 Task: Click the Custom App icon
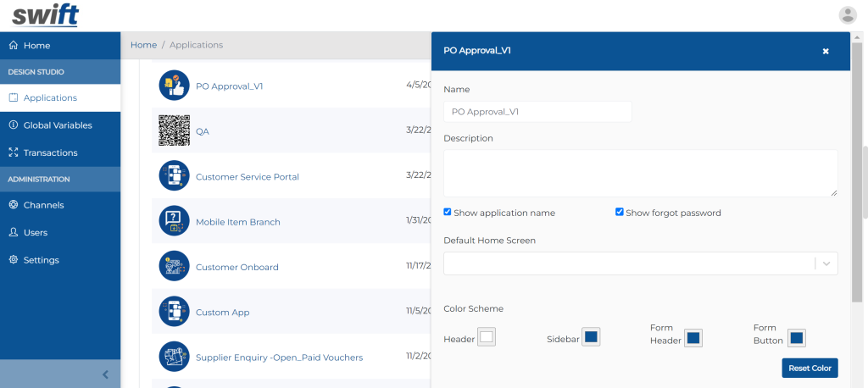pyautogui.click(x=174, y=312)
